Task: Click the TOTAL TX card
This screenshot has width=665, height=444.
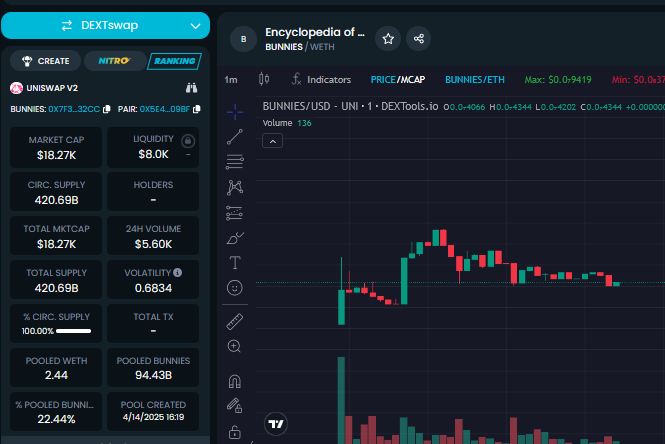Action: click(153, 324)
